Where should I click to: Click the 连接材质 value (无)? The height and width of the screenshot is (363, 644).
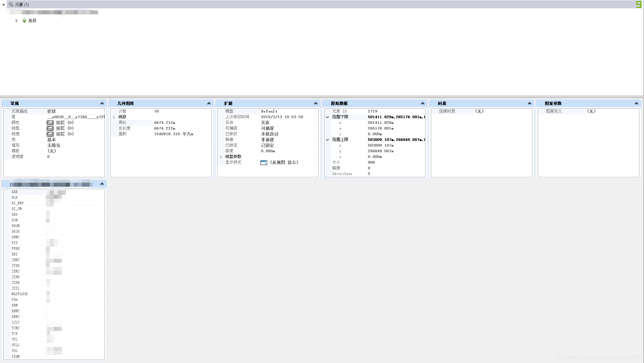[x=480, y=111]
